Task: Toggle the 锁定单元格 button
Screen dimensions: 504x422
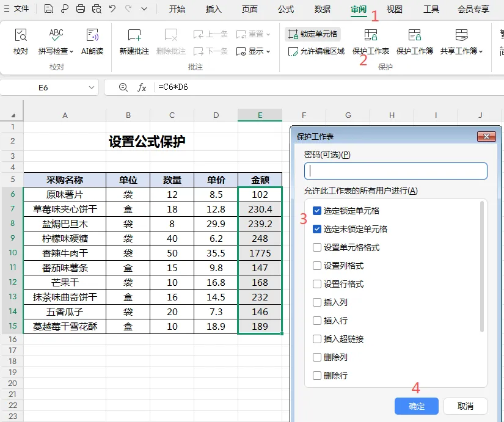Action: (x=312, y=34)
